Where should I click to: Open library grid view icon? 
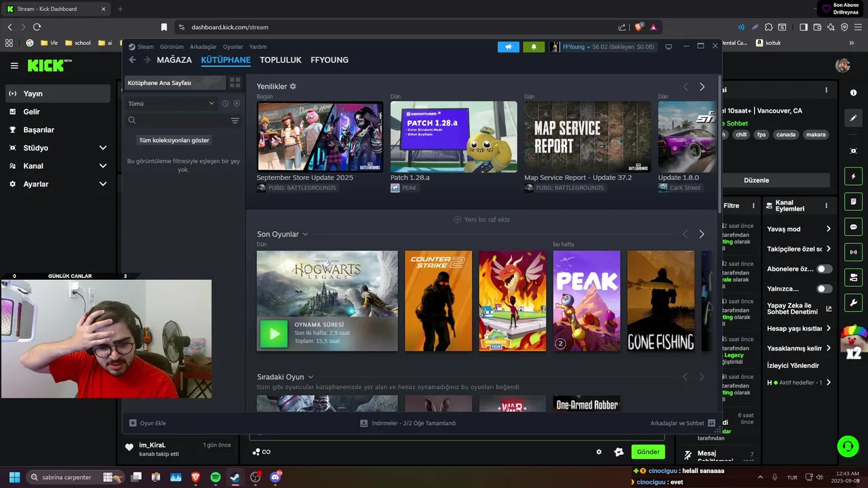(x=235, y=83)
